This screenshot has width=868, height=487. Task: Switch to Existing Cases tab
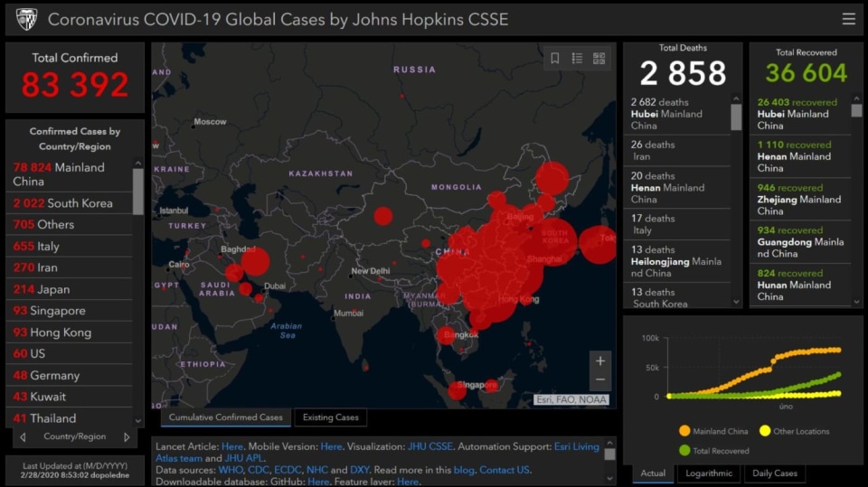(x=331, y=417)
